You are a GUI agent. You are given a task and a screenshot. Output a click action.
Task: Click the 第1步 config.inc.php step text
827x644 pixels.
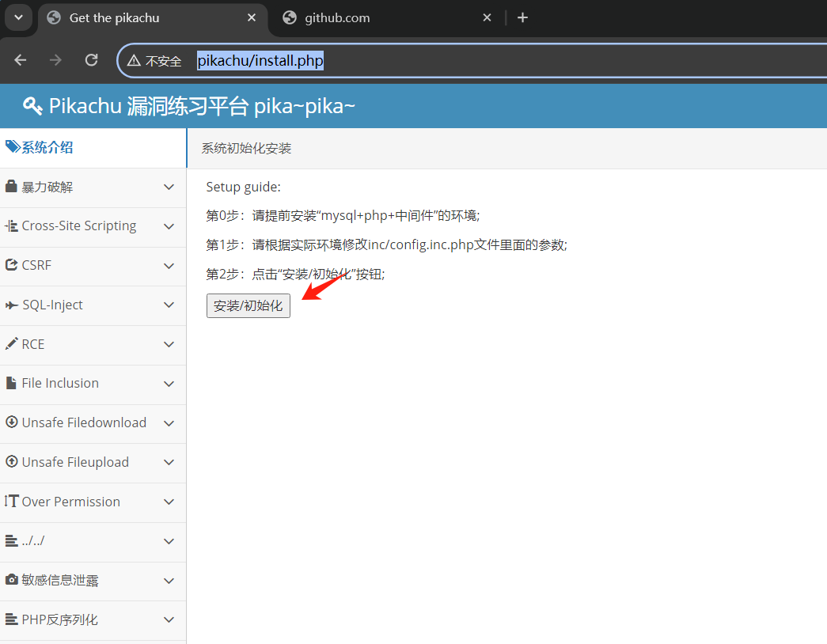(x=387, y=244)
